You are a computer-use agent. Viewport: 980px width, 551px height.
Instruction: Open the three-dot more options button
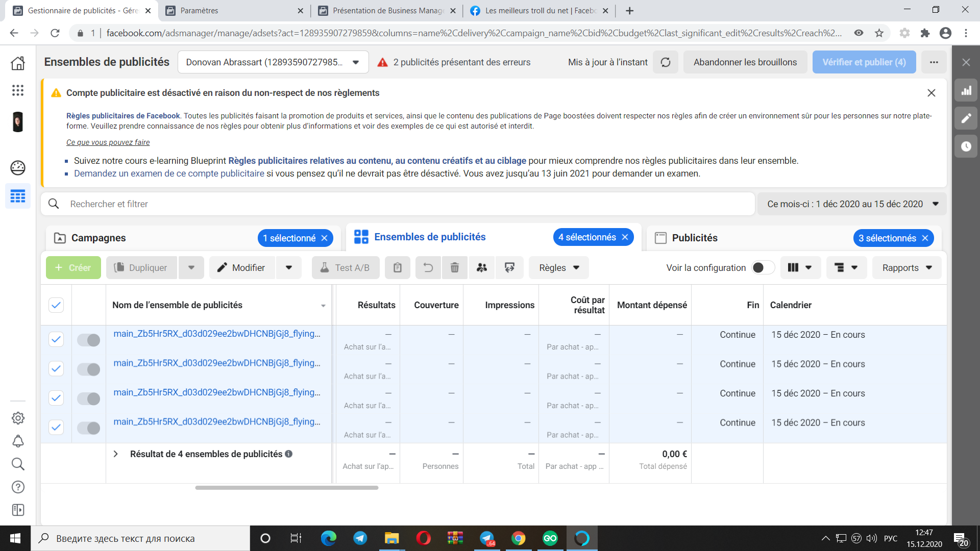click(x=934, y=62)
